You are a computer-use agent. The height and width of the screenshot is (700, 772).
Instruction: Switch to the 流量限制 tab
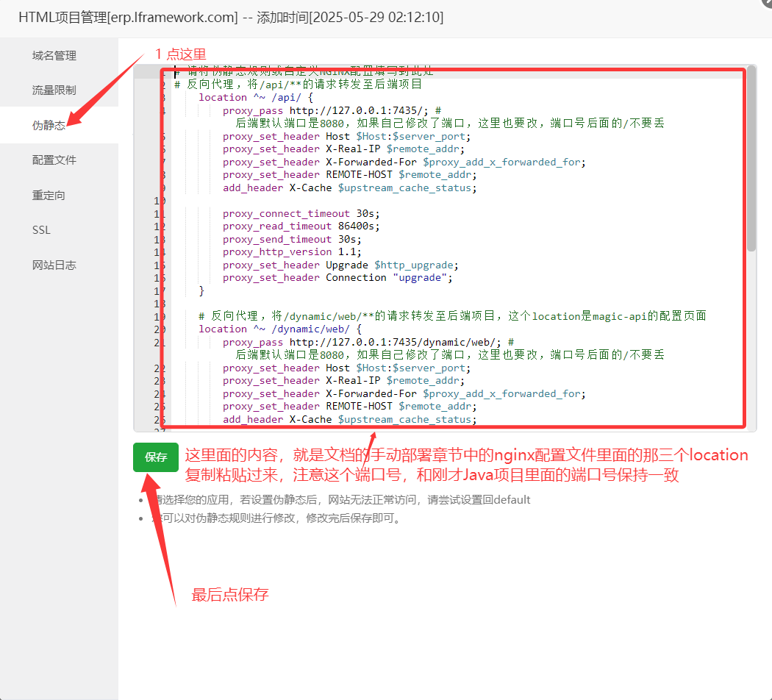click(54, 90)
